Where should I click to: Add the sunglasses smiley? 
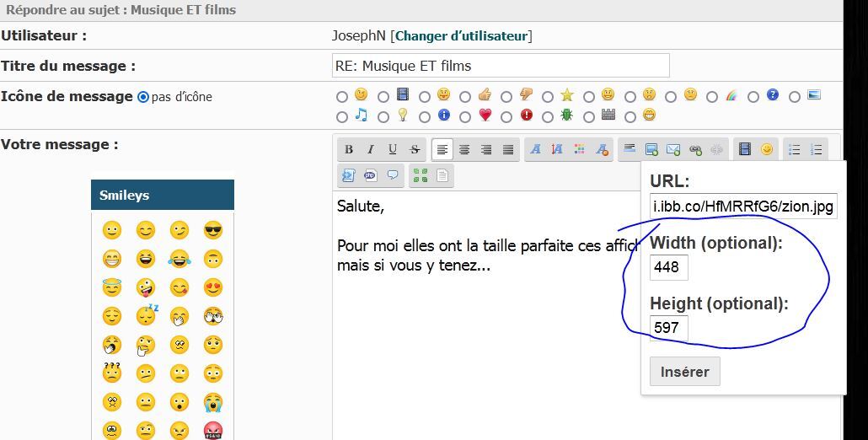click(212, 230)
